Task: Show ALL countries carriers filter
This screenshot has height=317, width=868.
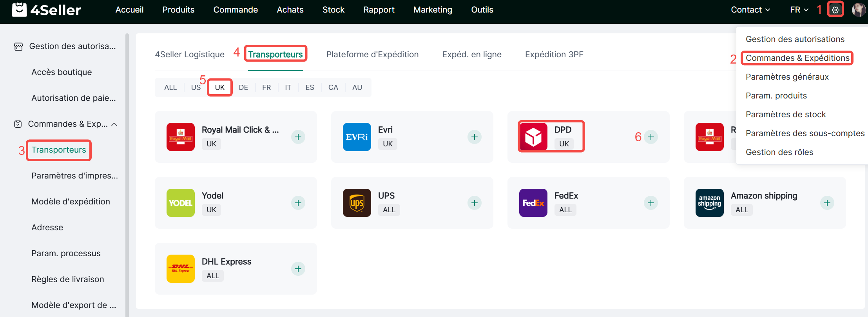Action: tap(170, 87)
